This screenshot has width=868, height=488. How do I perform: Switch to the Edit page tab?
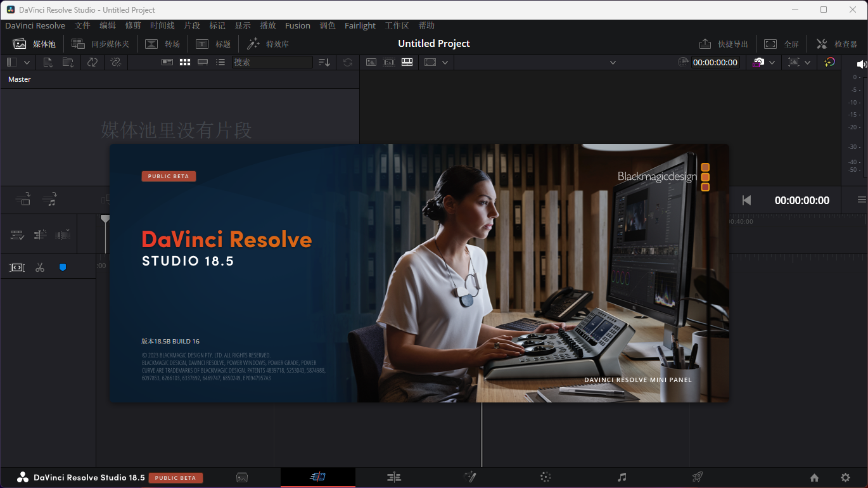click(393, 477)
